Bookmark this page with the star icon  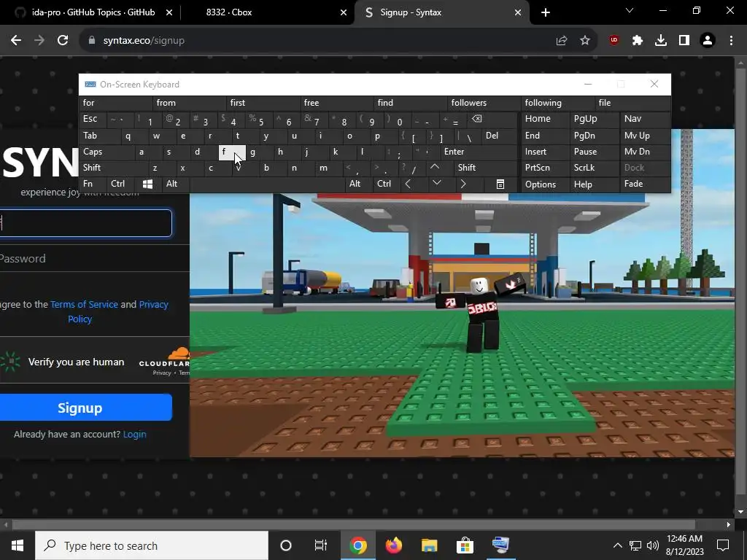[585, 41]
